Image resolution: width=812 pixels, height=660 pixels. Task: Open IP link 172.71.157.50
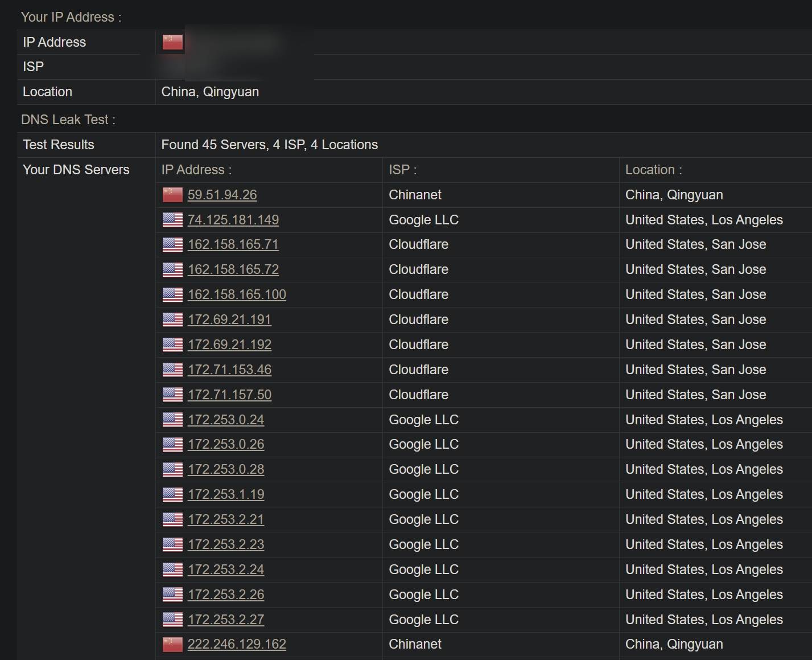point(229,395)
